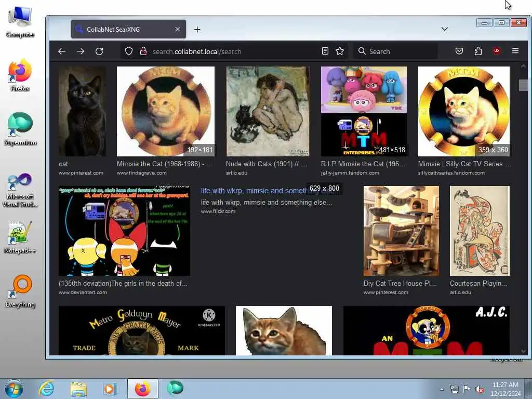This screenshot has height=399, width=532.
Task: Open the deviantart girls death thumbnail
Action: tap(124, 231)
